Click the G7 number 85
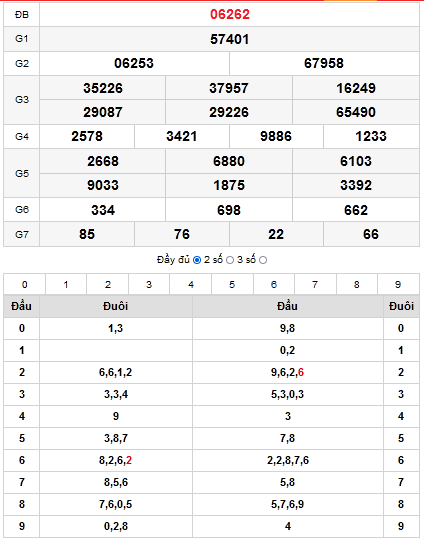424x539 pixels. 87,234
